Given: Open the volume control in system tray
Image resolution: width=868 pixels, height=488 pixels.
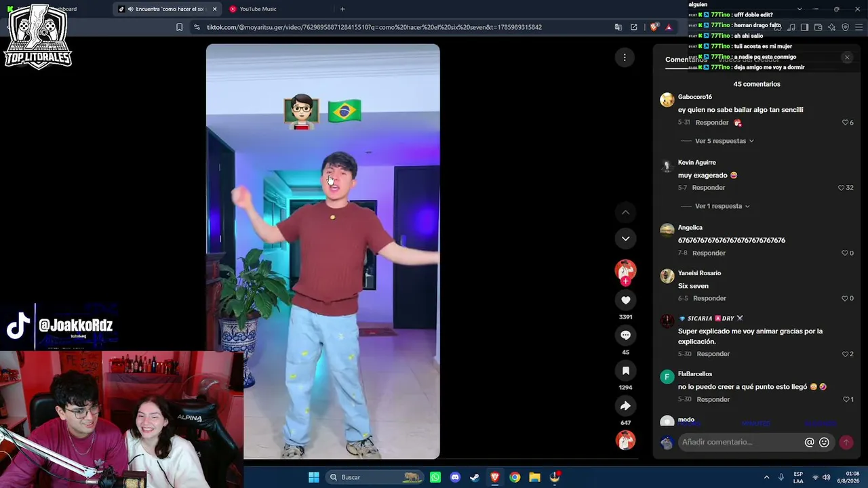Looking at the screenshot, I should 826,477.
